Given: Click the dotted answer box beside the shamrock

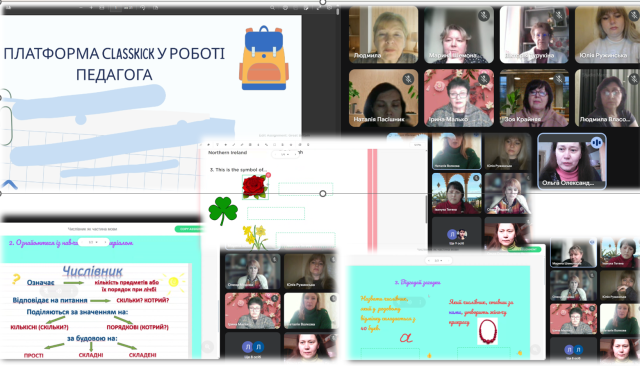Looking at the screenshot, I should click(x=276, y=213).
